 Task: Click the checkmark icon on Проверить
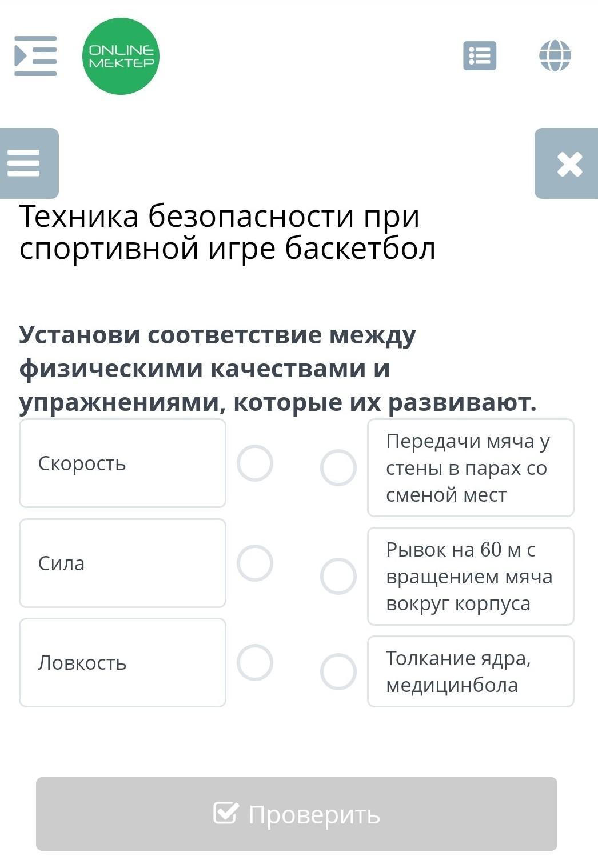225,813
